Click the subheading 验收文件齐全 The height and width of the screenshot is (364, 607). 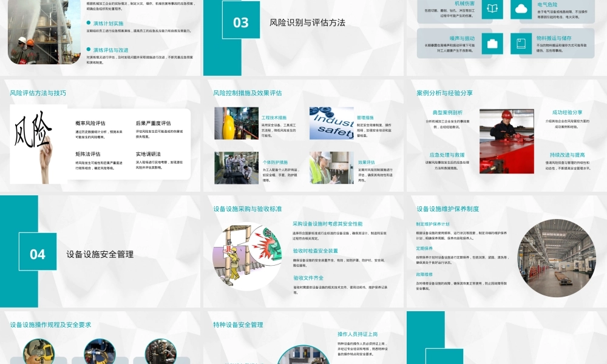(308, 278)
